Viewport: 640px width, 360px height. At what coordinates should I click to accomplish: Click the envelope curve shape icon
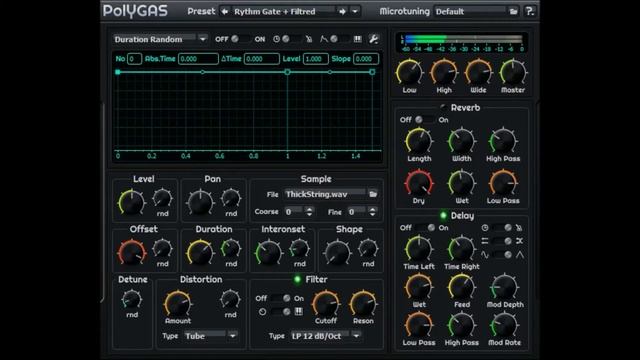(x=324, y=39)
